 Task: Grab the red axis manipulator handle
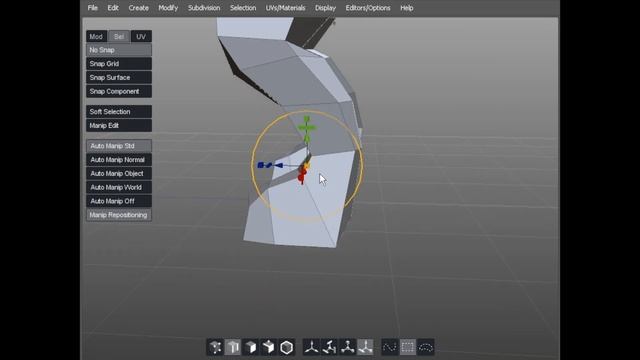(x=302, y=176)
